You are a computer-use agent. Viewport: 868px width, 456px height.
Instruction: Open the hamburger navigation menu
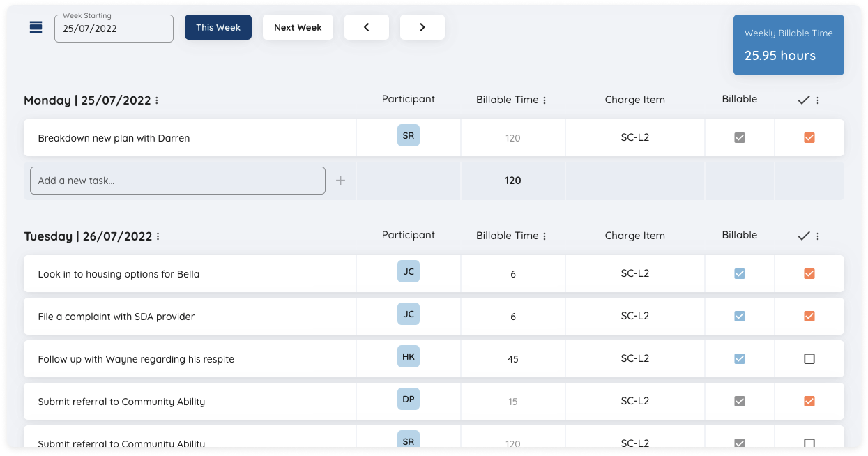click(x=36, y=26)
